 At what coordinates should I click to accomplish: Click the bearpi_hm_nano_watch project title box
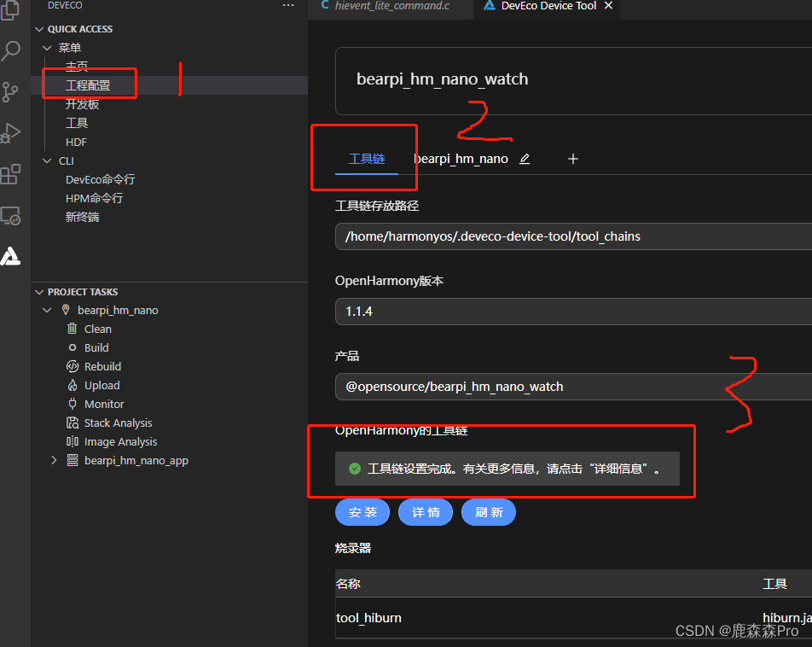click(x=573, y=81)
